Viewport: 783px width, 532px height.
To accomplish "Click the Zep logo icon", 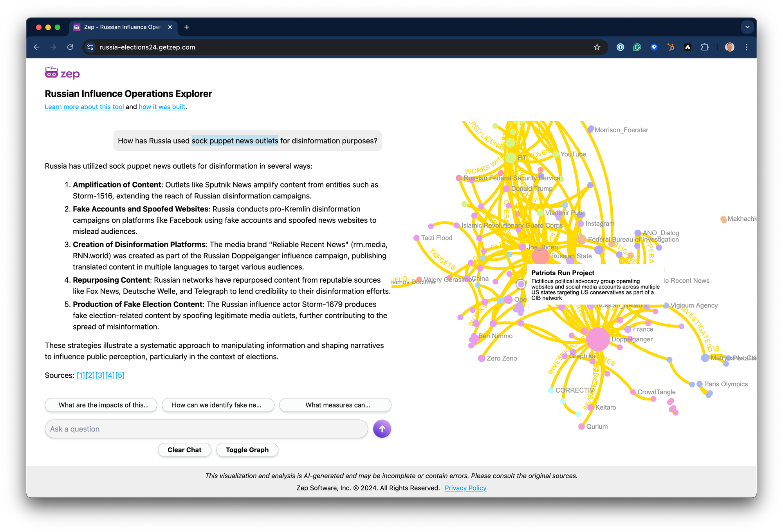I will pos(51,73).
